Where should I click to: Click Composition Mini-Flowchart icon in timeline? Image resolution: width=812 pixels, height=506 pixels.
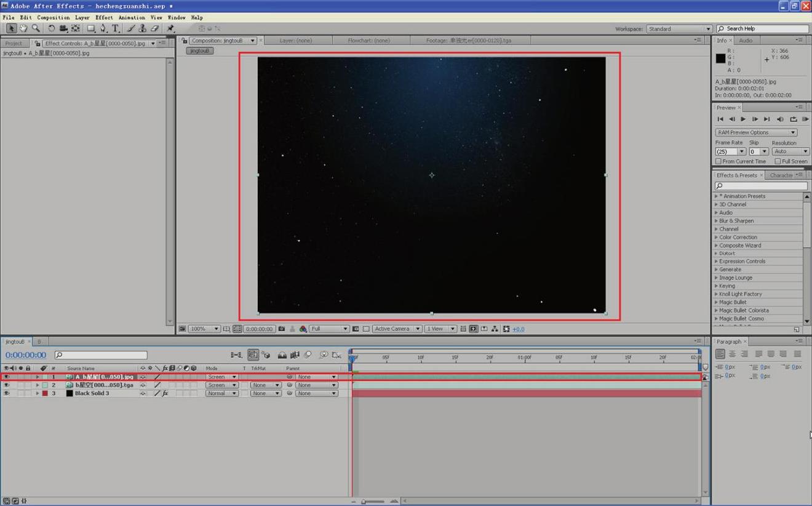[236, 355]
